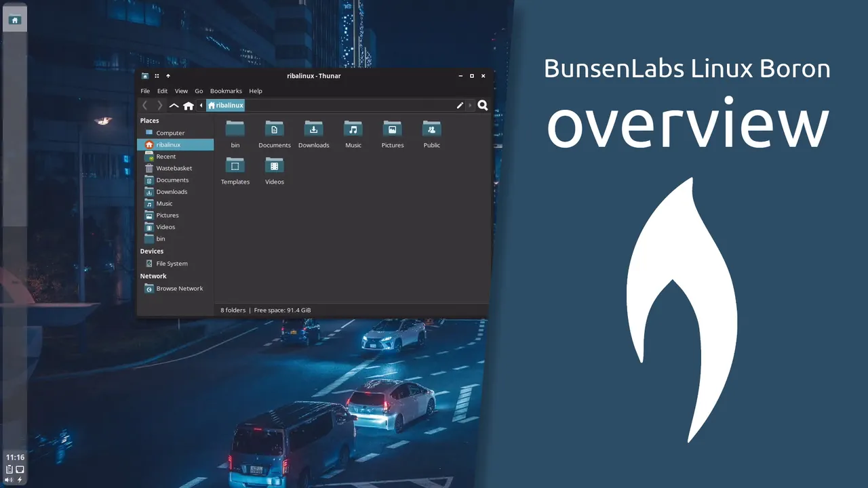This screenshot has height=488, width=868.
Task: Select Downloads bookmark in the sidebar
Action: 175,192
